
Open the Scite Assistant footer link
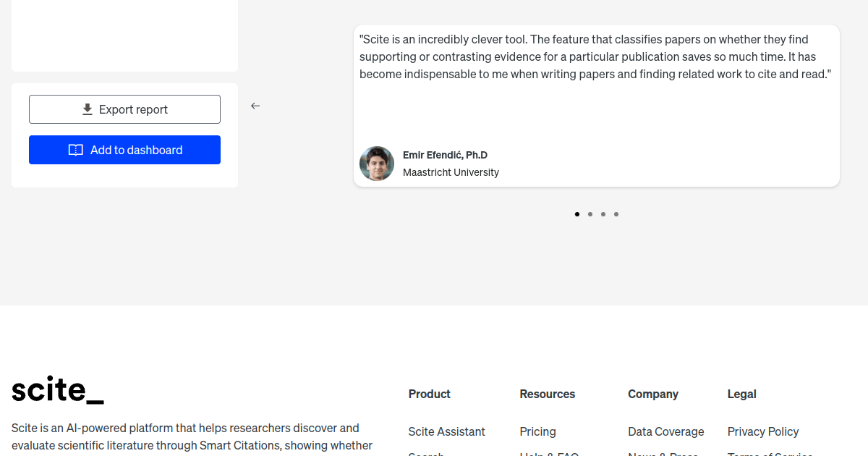[446, 431]
